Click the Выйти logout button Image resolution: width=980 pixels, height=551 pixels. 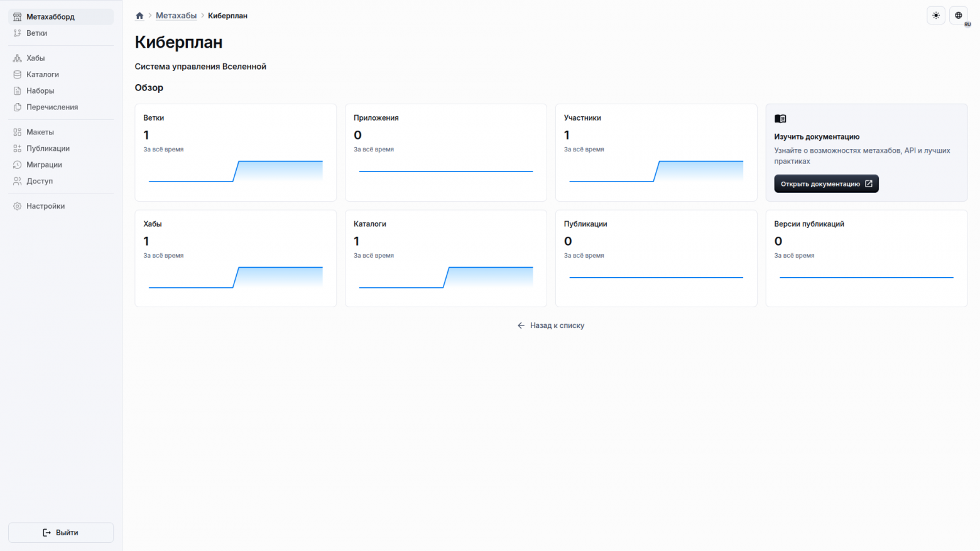coord(61,533)
